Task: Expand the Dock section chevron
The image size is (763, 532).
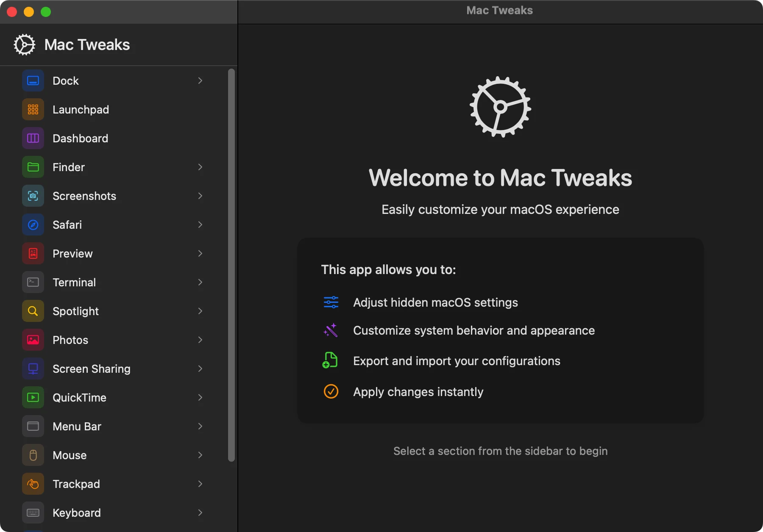Action: click(200, 80)
